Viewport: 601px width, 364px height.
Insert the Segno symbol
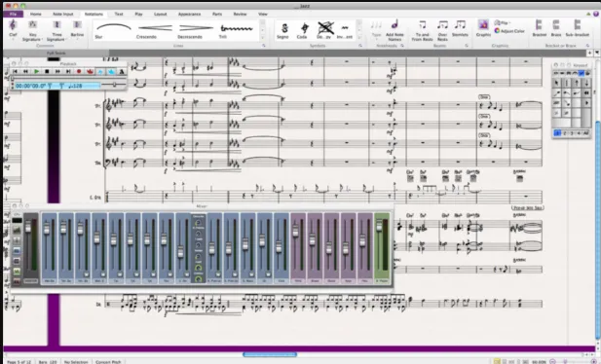(283, 30)
